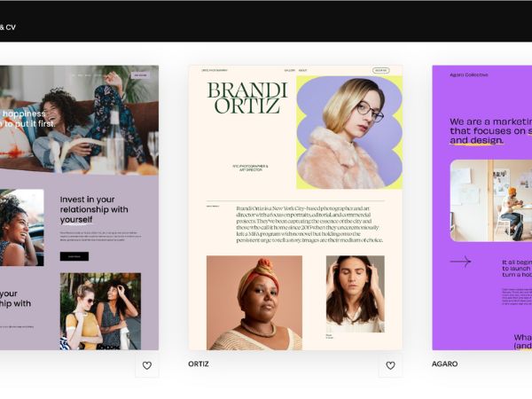Click the portrait of woman touching her temples

pyautogui.click(x=356, y=293)
